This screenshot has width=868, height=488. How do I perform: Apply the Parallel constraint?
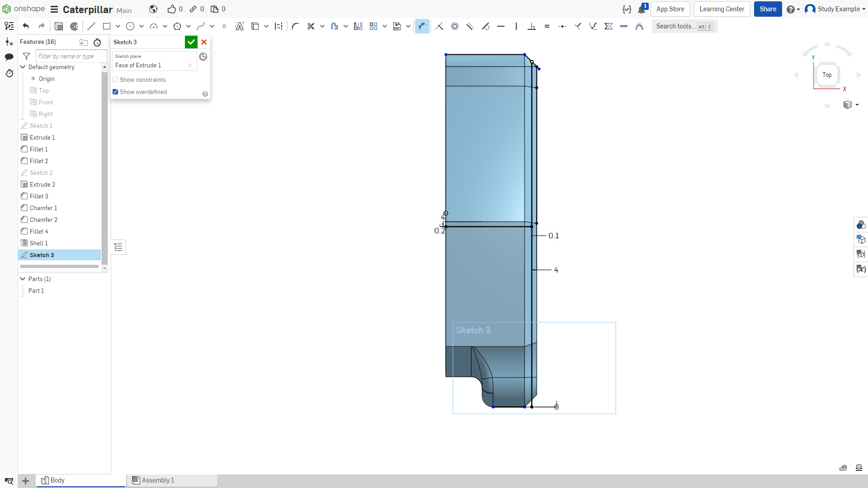coord(470,26)
